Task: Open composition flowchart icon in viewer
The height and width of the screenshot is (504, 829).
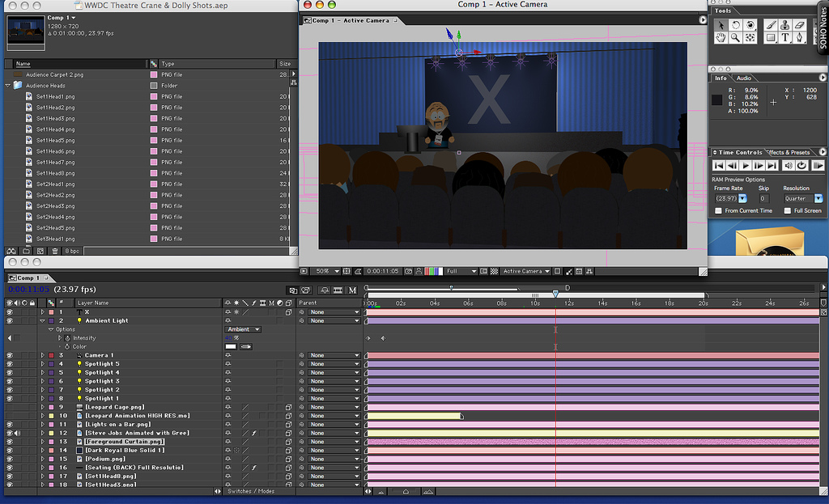Action: [589, 272]
